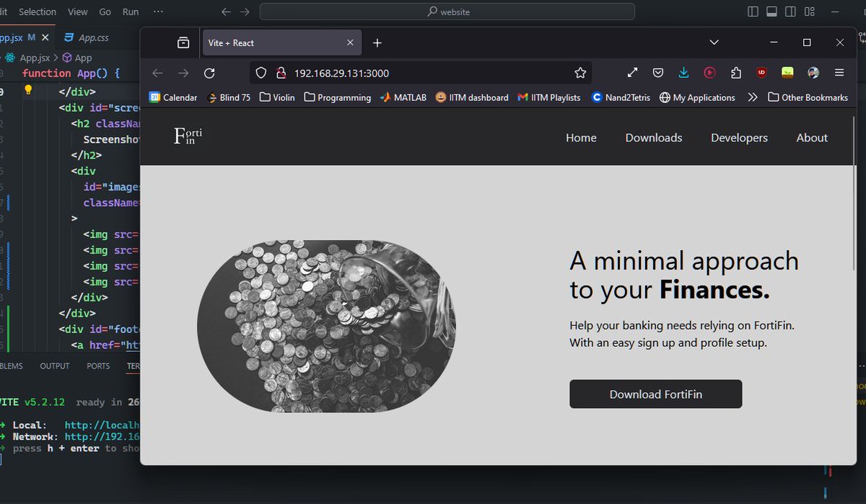
Task: Click the Firefox forward arrow
Action: (183, 73)
